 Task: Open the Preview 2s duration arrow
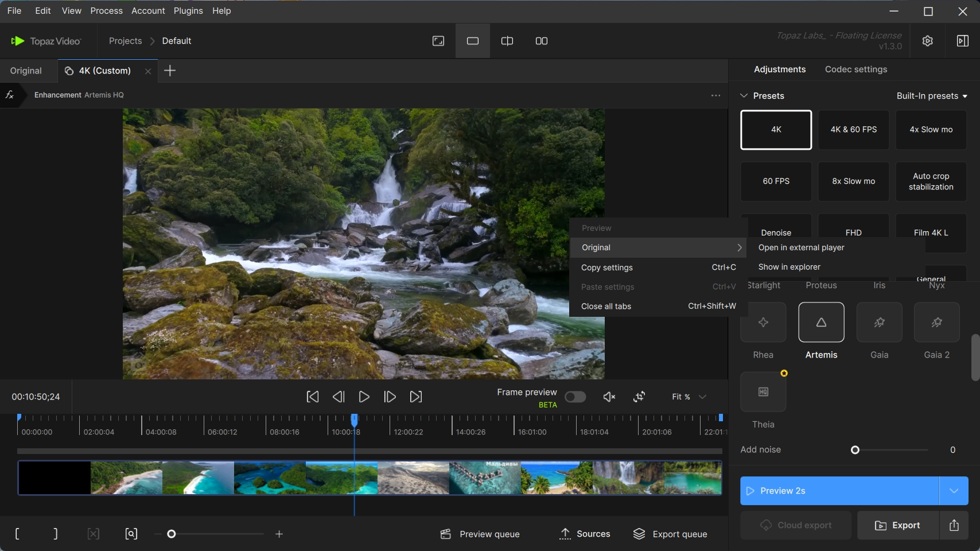pyautogui.click(x=954, y=491)
